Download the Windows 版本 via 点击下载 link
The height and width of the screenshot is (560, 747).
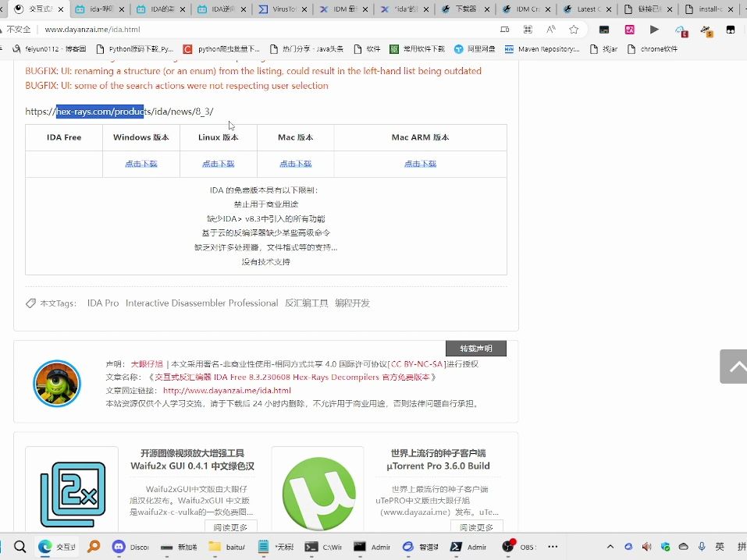point(141,163)
